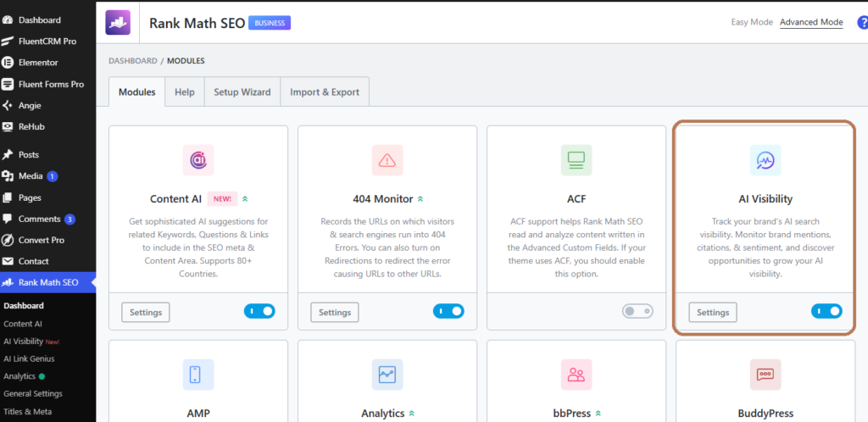Click the Rank Math SEO page title
This screenshot has height=422, width=868.
pos(197,23)
